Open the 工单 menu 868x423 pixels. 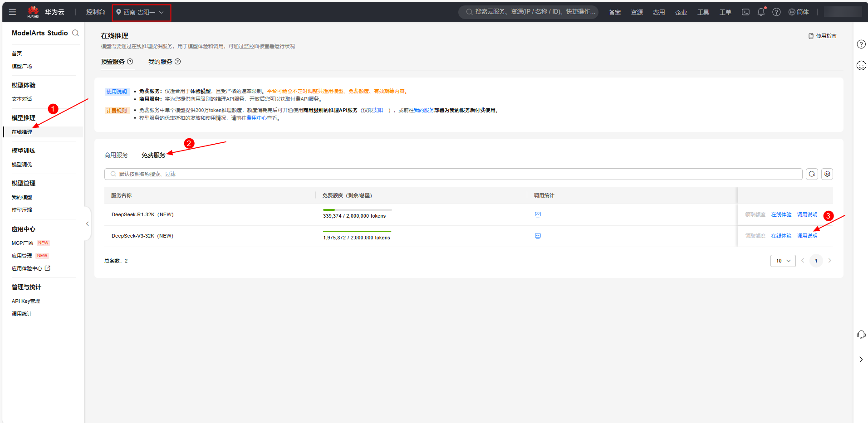click(x=726, y=12)
